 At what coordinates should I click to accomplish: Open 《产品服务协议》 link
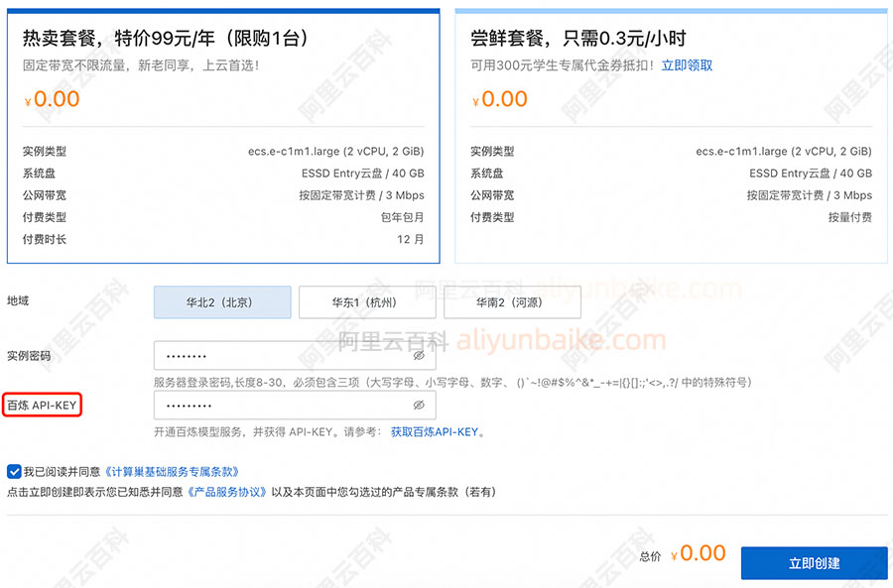[226, 492]
